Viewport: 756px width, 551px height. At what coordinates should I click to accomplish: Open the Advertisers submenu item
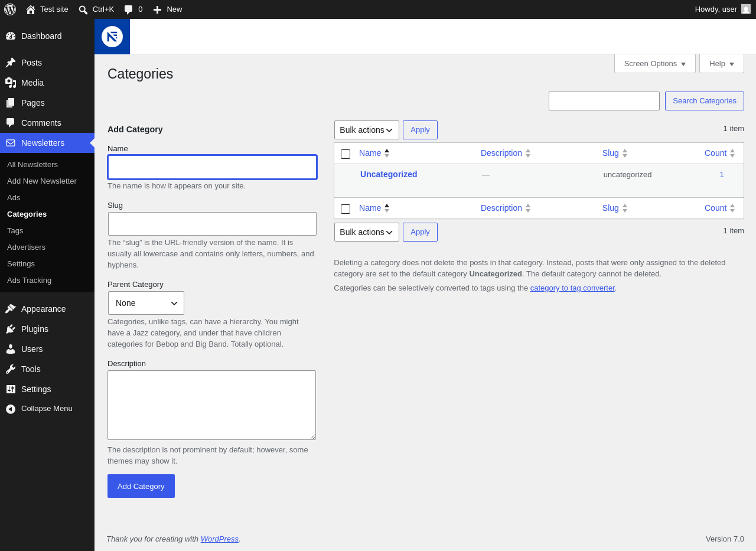[26, 247]
